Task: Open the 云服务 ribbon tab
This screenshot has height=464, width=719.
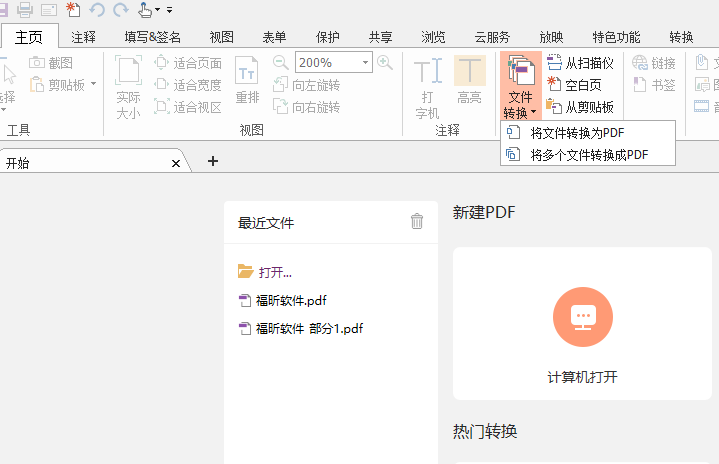Action: pos(492,37)
